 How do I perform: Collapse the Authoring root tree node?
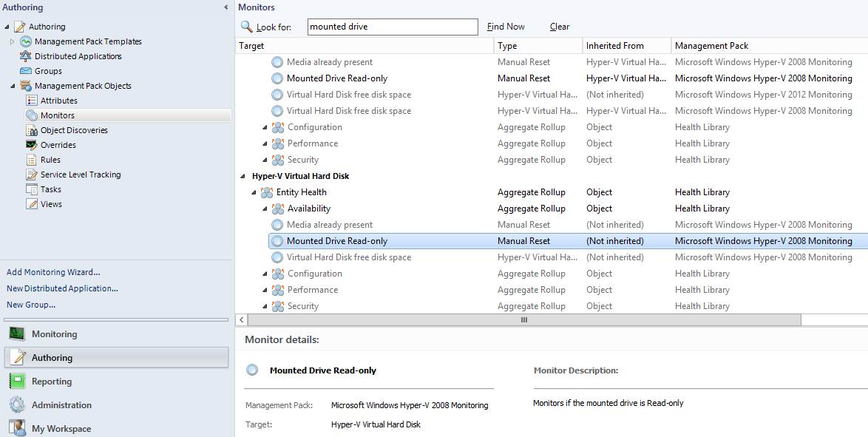coord(7,27)
